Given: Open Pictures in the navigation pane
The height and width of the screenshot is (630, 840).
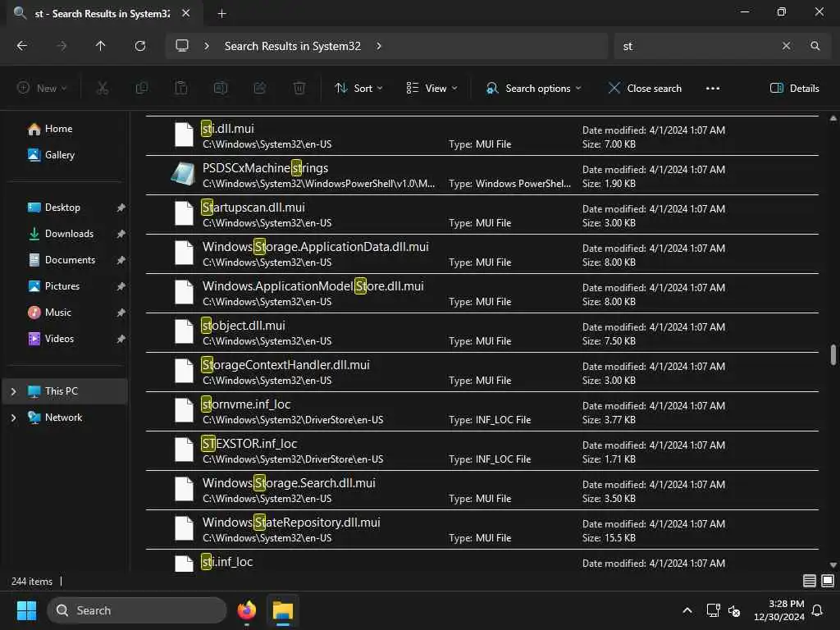Looking at the screenshot, I should pyautogui.click(x=62, y=286).
